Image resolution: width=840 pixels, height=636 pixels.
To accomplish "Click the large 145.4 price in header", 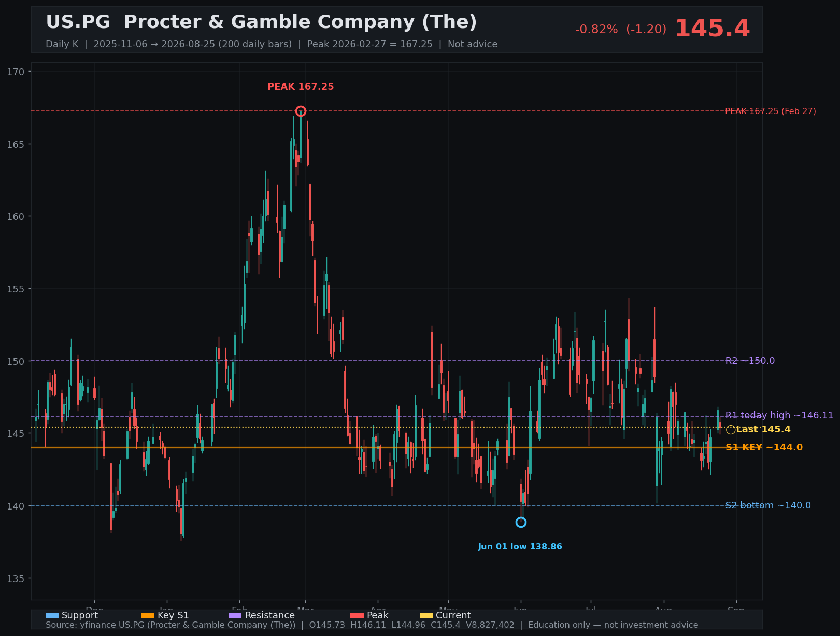I will 712,29.
